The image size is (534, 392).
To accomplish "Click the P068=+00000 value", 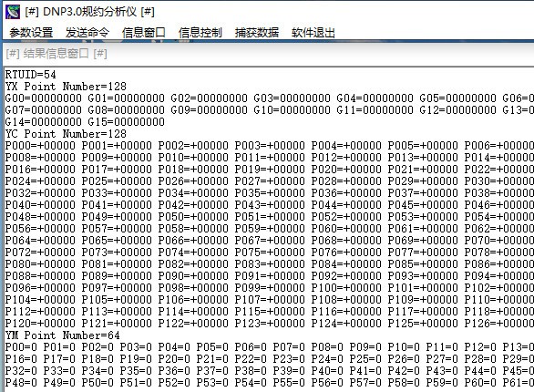I will click(x=346, y=241).
